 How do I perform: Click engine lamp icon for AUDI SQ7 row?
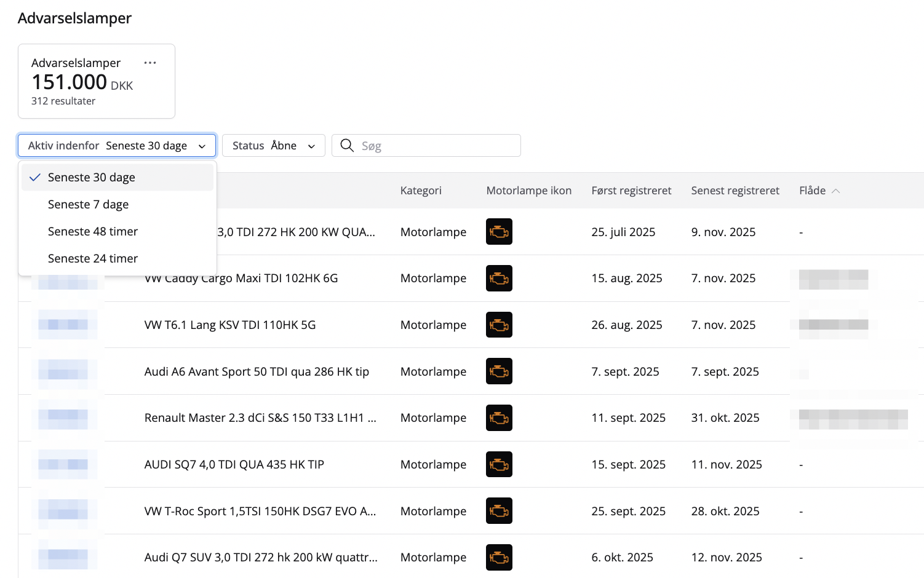[499, 465]
